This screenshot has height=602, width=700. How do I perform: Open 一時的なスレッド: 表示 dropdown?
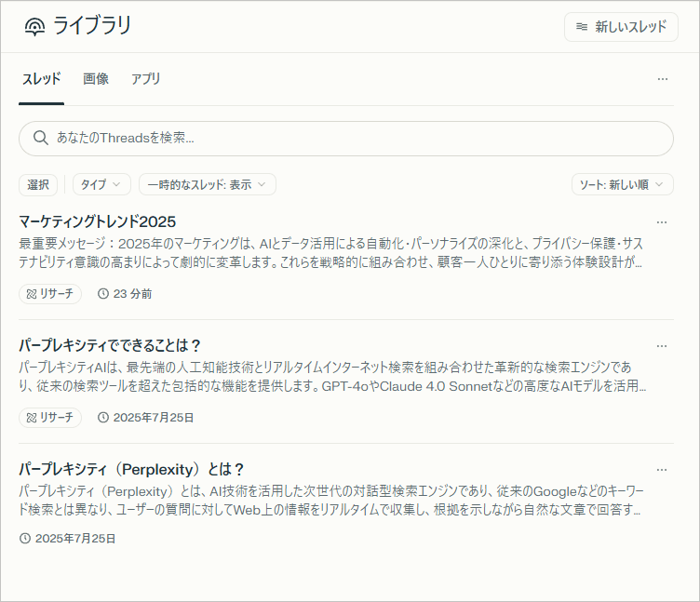[207, 185]
